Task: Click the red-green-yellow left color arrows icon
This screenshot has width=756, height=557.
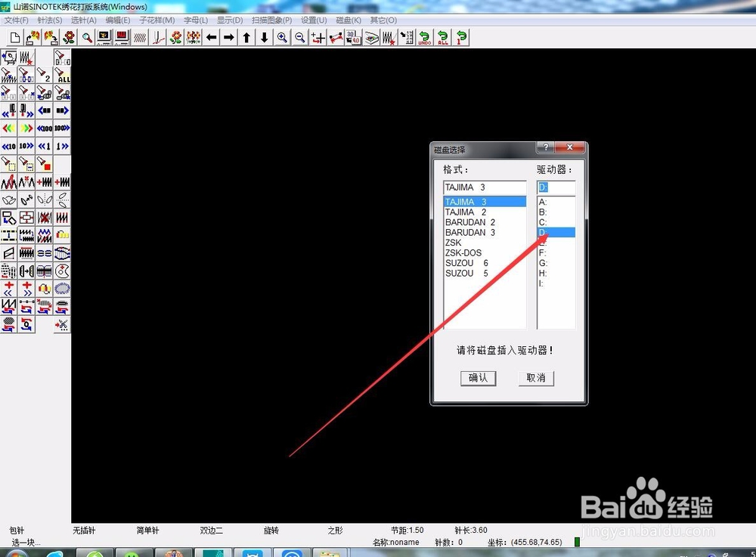Action: click(x=8, y=128)
